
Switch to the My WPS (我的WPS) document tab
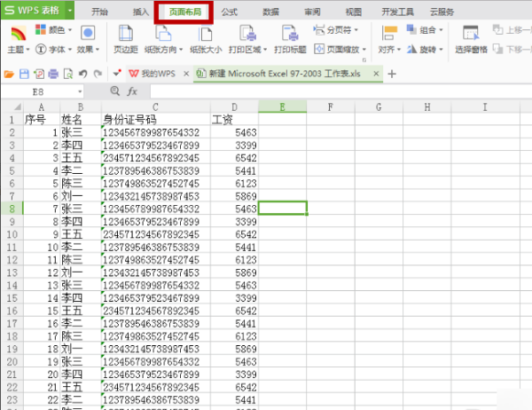(x=153, y=74)
